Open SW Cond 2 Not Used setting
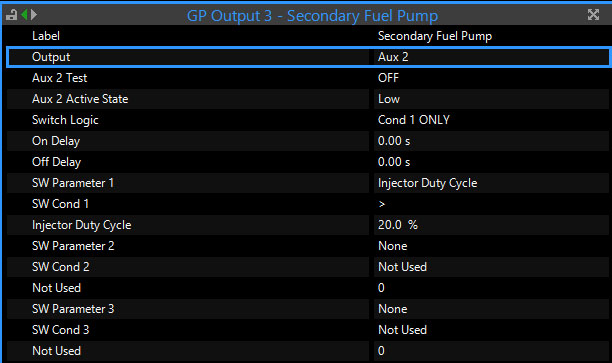 491,267
